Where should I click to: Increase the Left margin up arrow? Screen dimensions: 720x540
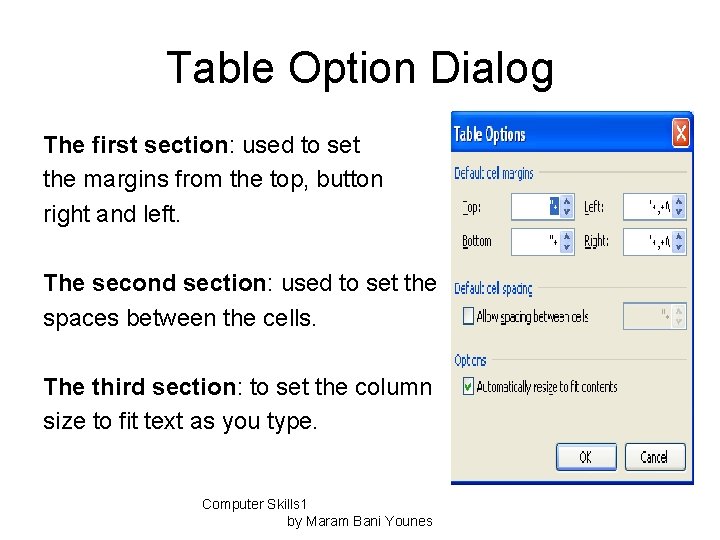679,201
